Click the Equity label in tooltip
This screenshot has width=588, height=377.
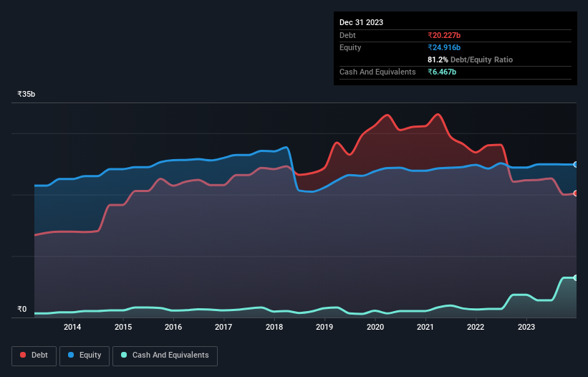tap(350, 47)
